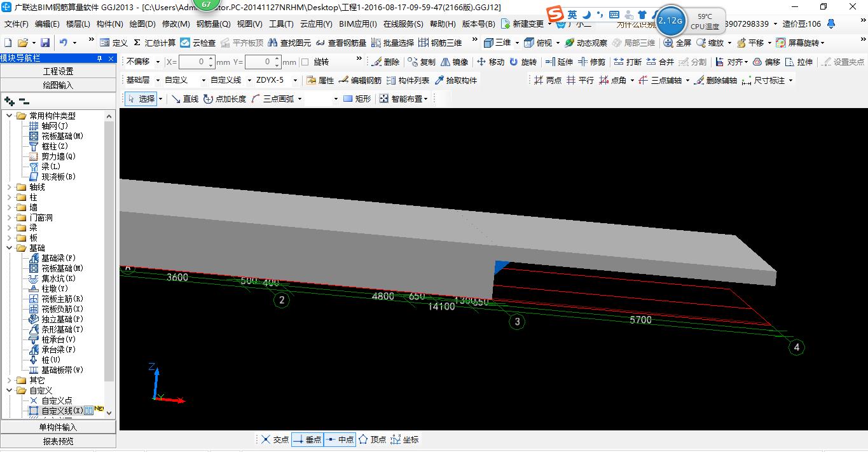
Task: Open the 文件(F) menu
Action: coord(16,24)
